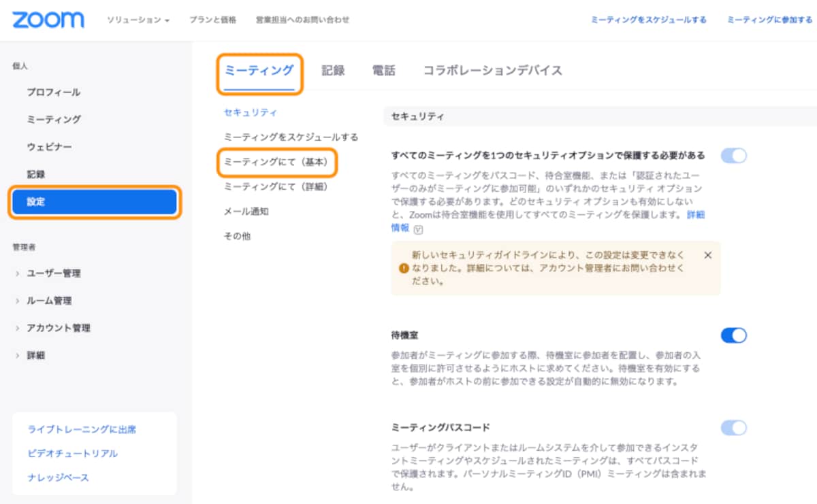Open the ソリューション dropdown menu

click(x=138, y=20)
